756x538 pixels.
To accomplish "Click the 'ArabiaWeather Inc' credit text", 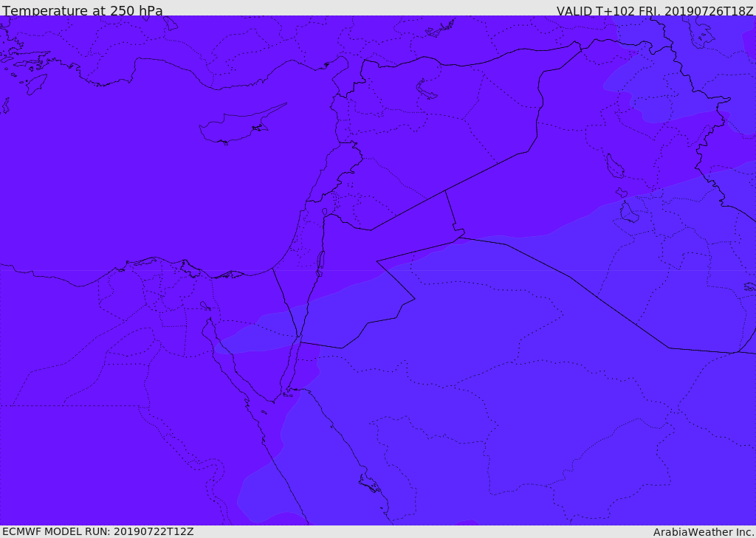I will 704,532.
